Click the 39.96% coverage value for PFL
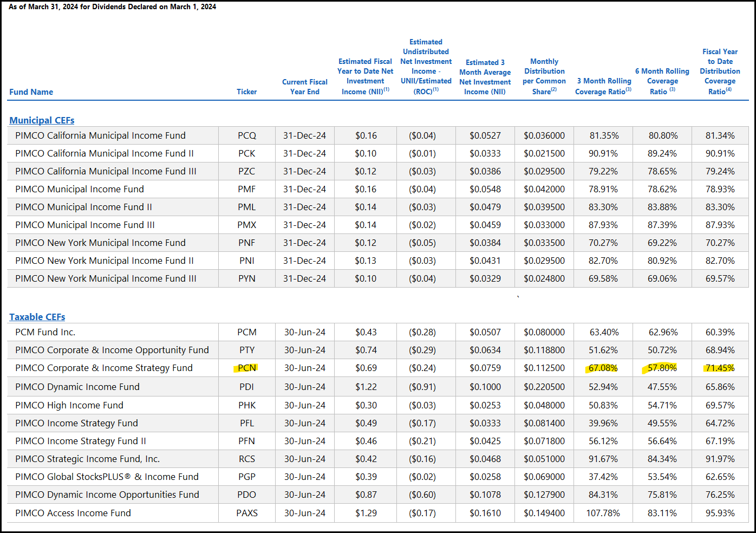 click(x=603, y=423)
